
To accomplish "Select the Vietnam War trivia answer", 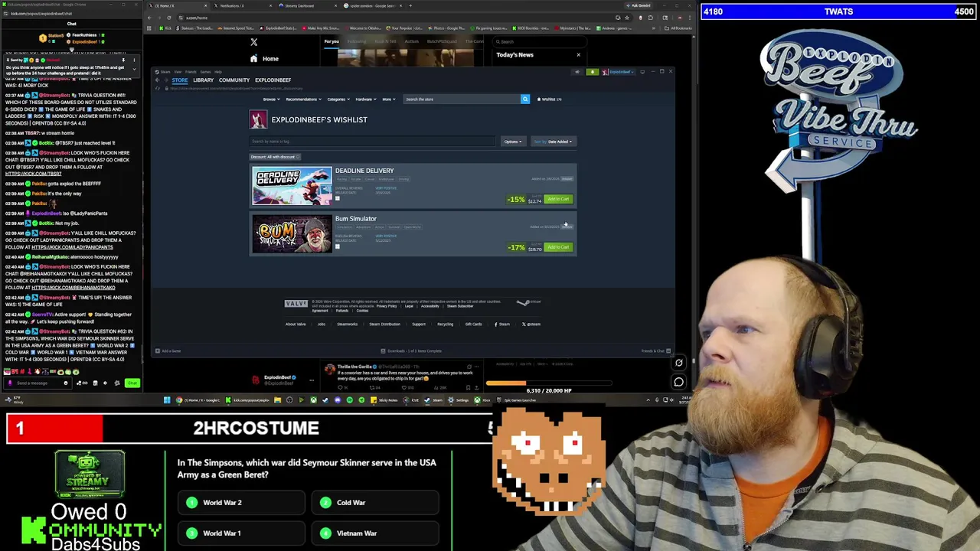I will pos(375,533).
